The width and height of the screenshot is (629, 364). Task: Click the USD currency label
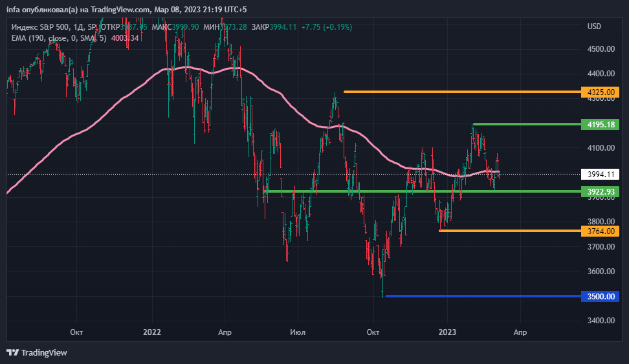(x=594, y=27)
